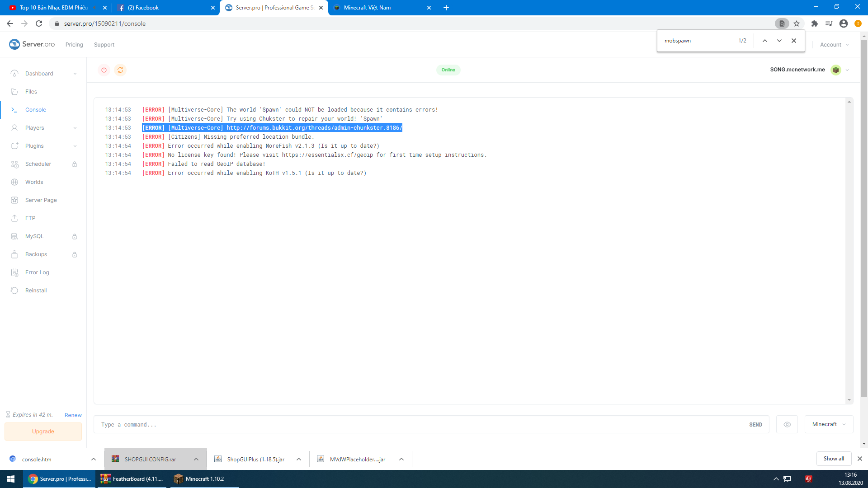Open Error Log from sidebar

(37, 272)
